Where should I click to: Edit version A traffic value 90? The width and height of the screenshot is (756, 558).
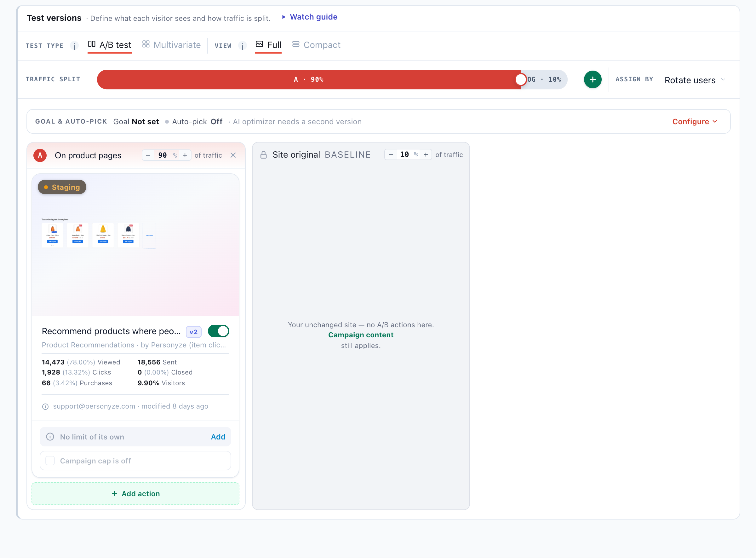coord(162,155)
